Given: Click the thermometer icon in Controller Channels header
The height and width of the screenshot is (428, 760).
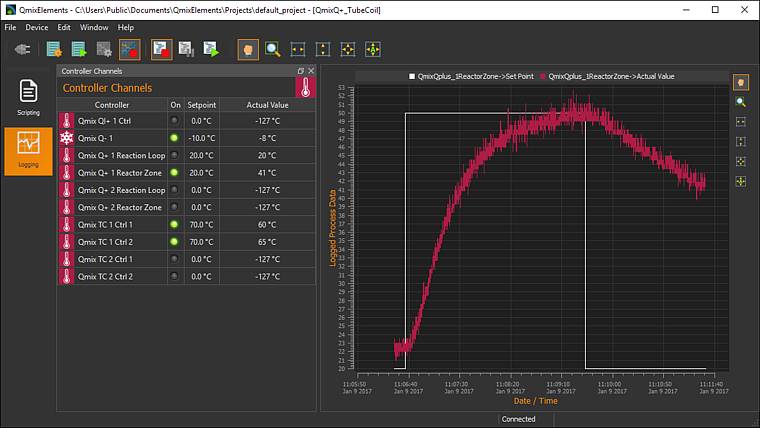Looking at the screenshot, I should click(305, 88).
